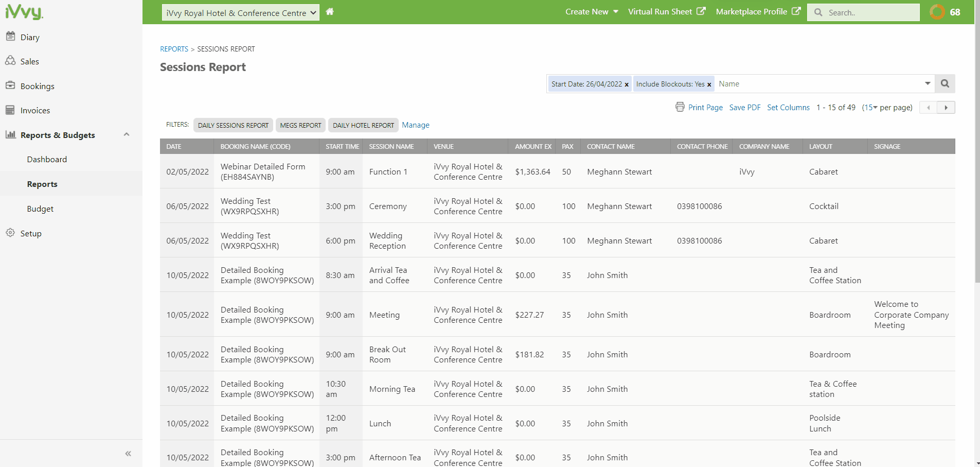Click the magnifier icon in the top search box
Image resolution: width=980 pixels, height=467 pixels.
pos(818,12)
